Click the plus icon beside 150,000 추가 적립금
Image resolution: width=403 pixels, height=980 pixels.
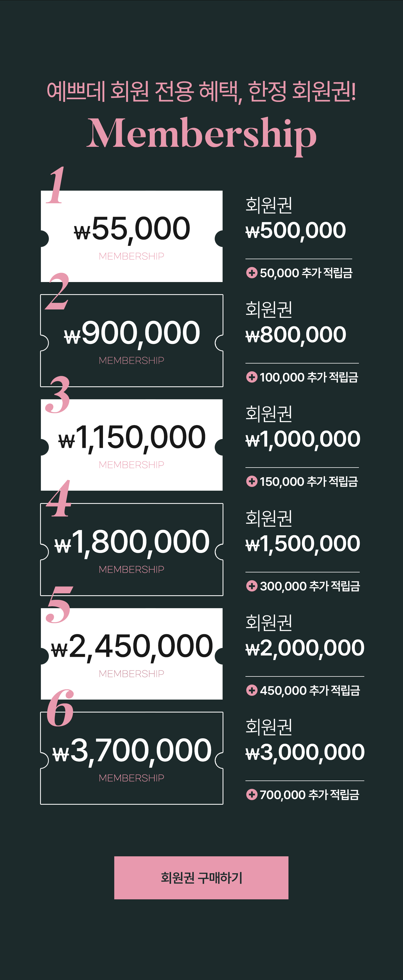tap(252, 481)
